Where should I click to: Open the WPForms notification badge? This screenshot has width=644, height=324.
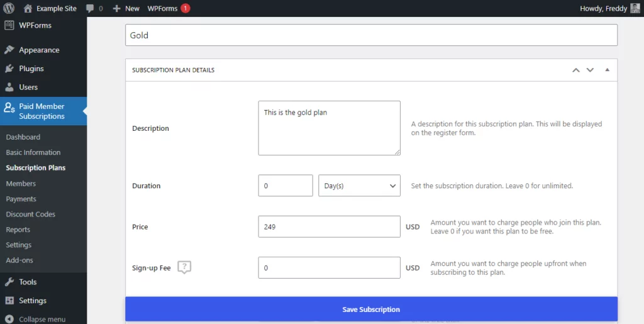[186, 8]
